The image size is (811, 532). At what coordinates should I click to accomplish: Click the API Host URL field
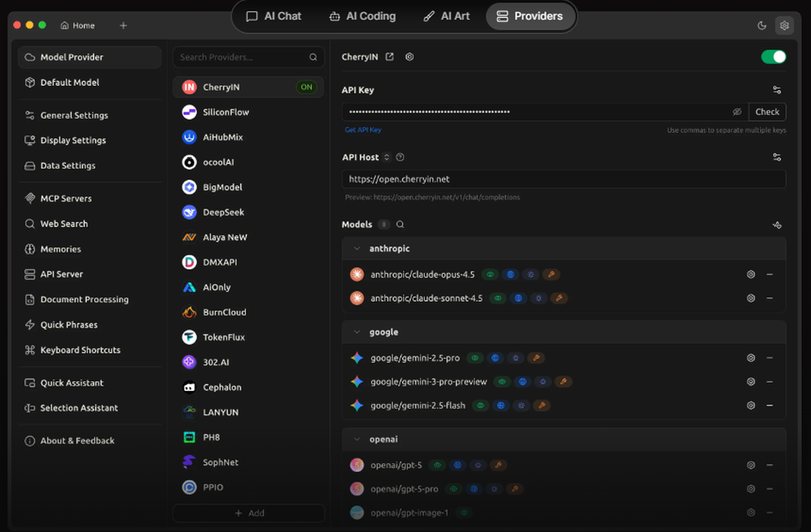pyautogui.click(x=564, y=179)
